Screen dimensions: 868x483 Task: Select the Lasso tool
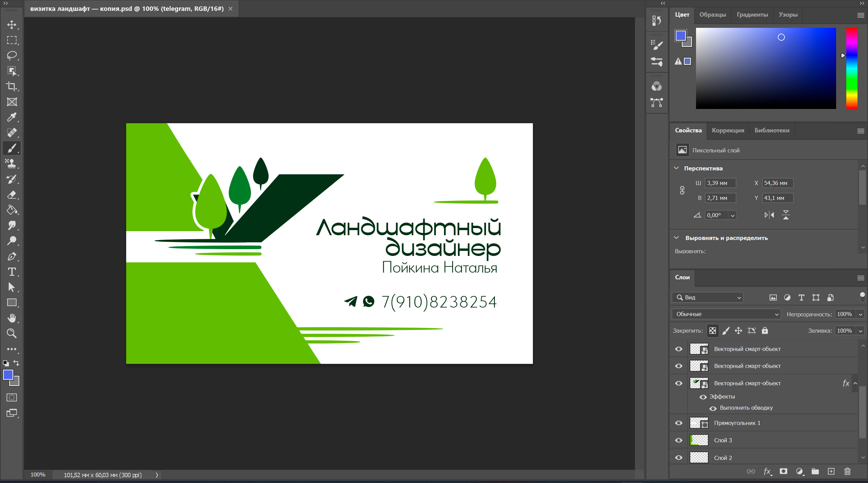click(12, 55)
